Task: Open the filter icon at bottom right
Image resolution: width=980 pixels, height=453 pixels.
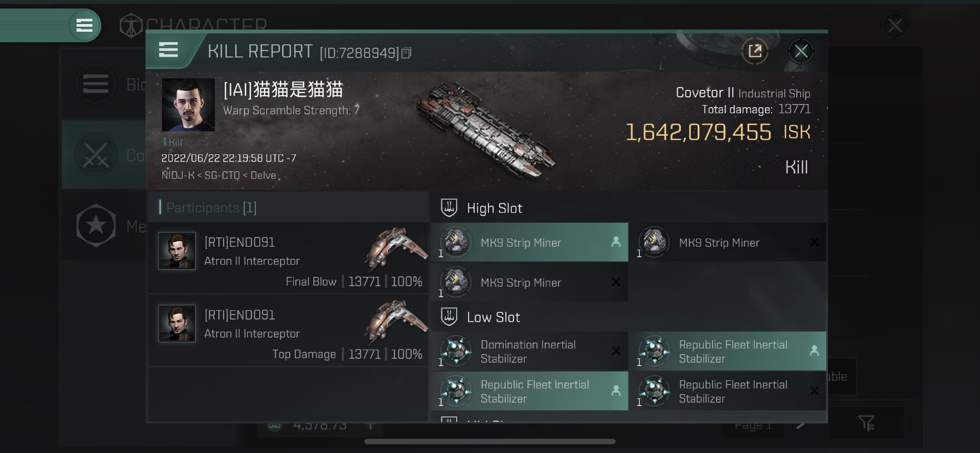Action: click(x=866, y=422)
